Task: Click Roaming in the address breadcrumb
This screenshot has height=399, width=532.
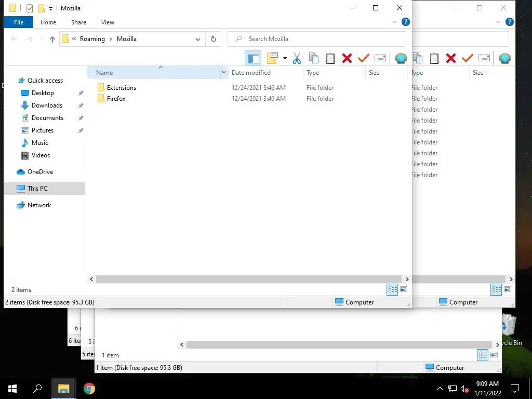Action: [x=92, y=39]
